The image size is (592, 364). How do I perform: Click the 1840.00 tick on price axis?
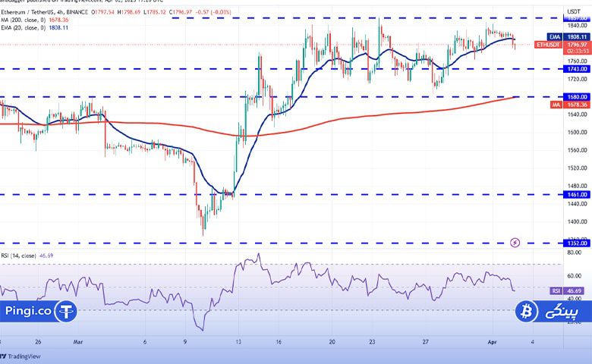[x=578, y=26]
